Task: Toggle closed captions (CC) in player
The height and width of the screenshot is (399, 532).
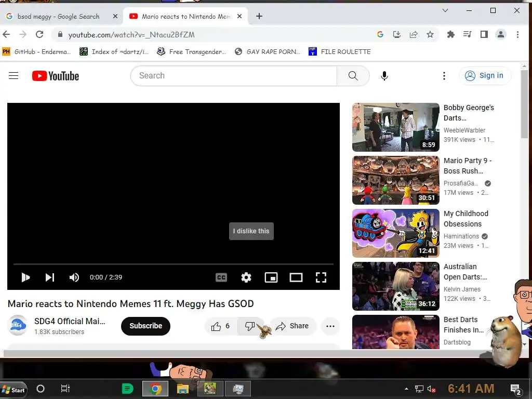Action: coord(221,277)
